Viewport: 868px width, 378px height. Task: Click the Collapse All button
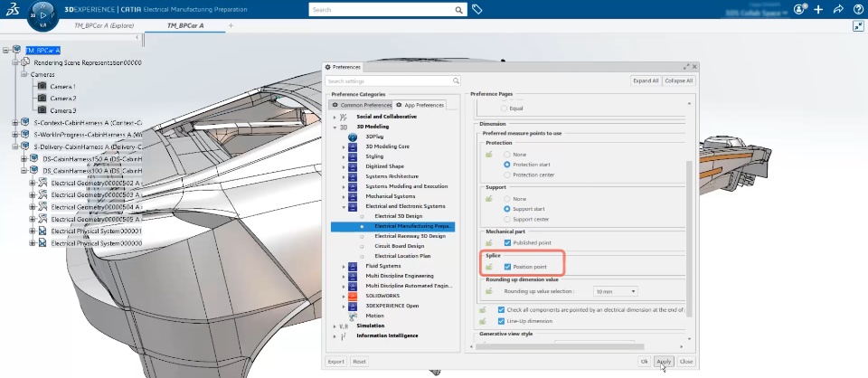(679, 80)
